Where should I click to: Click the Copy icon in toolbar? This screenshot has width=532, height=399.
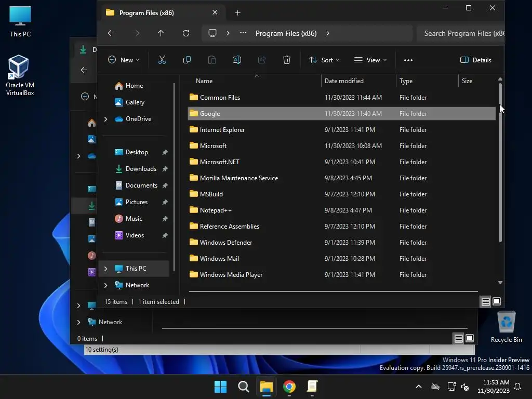(x=187, y=60)
